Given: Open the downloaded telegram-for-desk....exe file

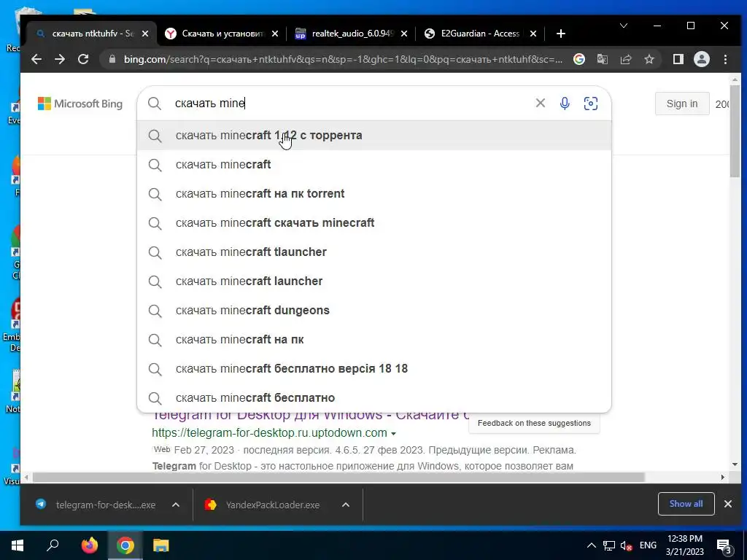Looking at the screenshot, I should (x=96, y=505).
